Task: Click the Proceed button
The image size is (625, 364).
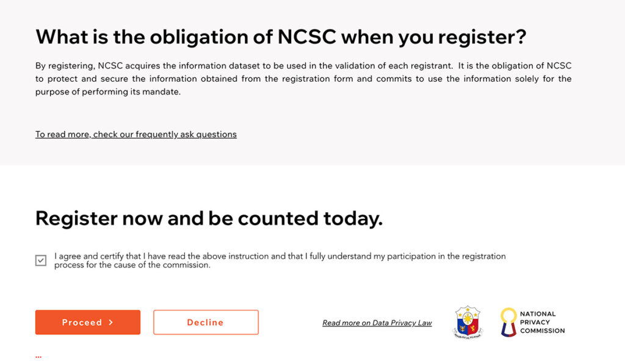Action: (87, 322)
